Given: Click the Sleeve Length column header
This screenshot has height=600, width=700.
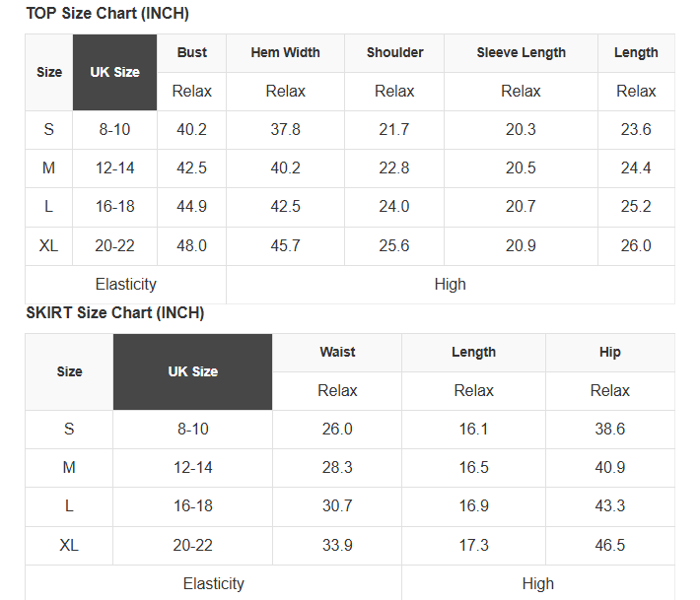Looking at the screenshot, I should click(521, 52).
